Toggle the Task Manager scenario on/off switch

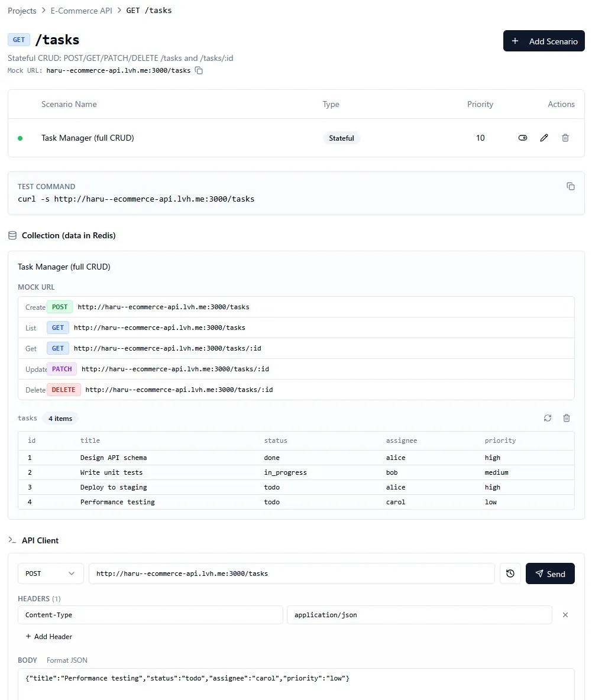pos(522,138)
